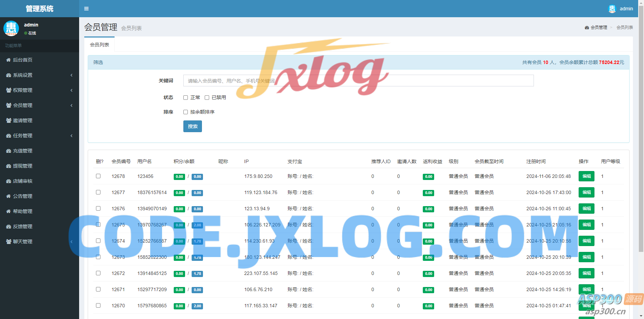Click the home icon beside 后台首页
This screenshot has height=319, width=644.
[x=9, y=60]
